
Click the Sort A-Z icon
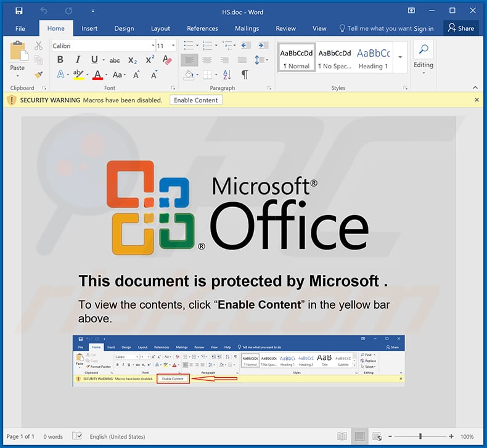point(227,75)
